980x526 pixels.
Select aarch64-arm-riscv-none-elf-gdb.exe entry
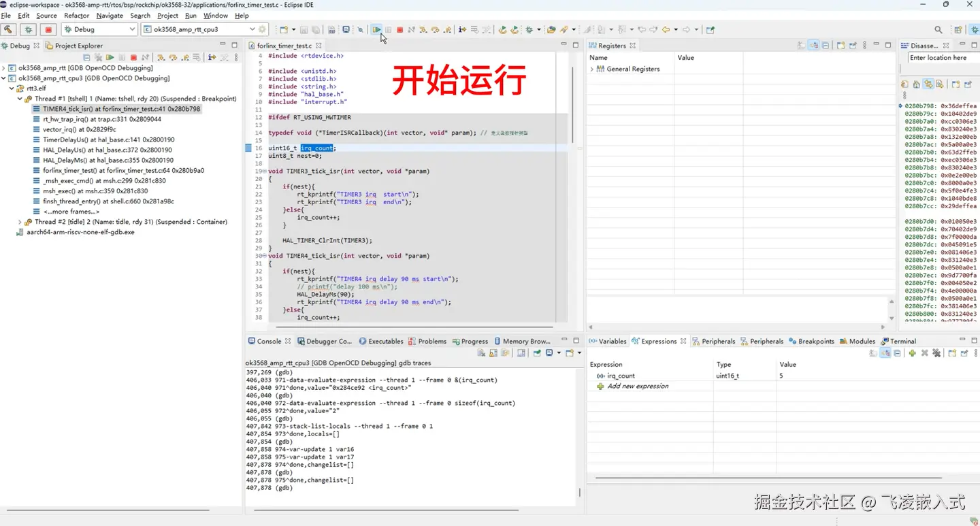coord(76,232)
